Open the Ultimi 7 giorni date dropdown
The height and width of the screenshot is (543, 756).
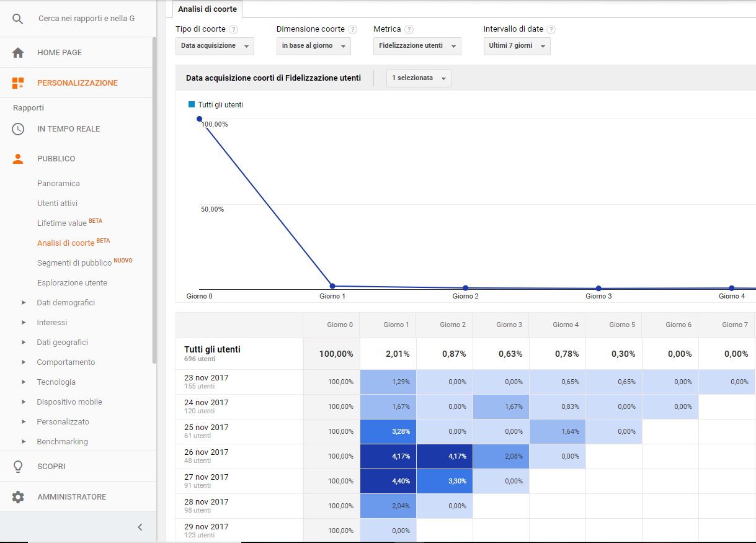(x=517, y=46)
